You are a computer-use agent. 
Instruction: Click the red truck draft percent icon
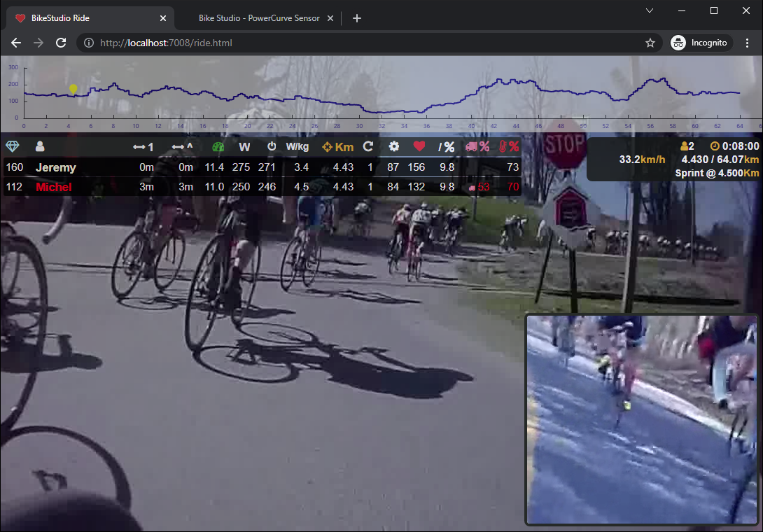tap(477, 146)
